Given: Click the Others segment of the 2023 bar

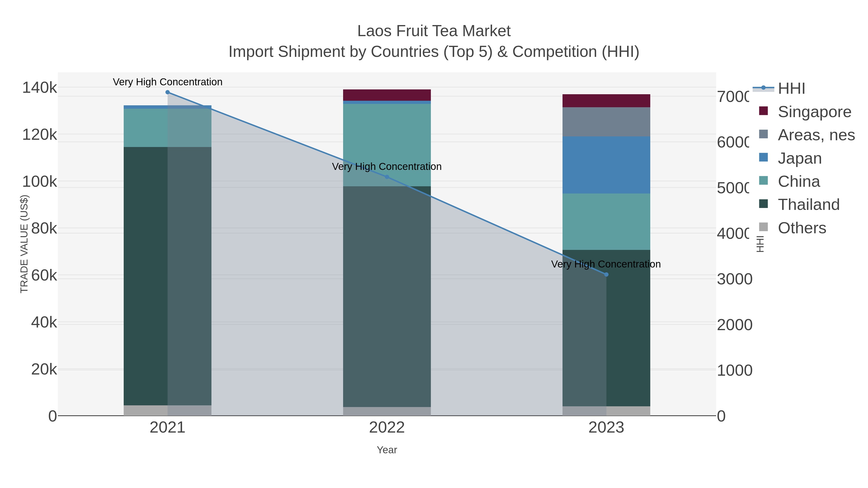Looking at the screenshot, I should click(606, 411).
